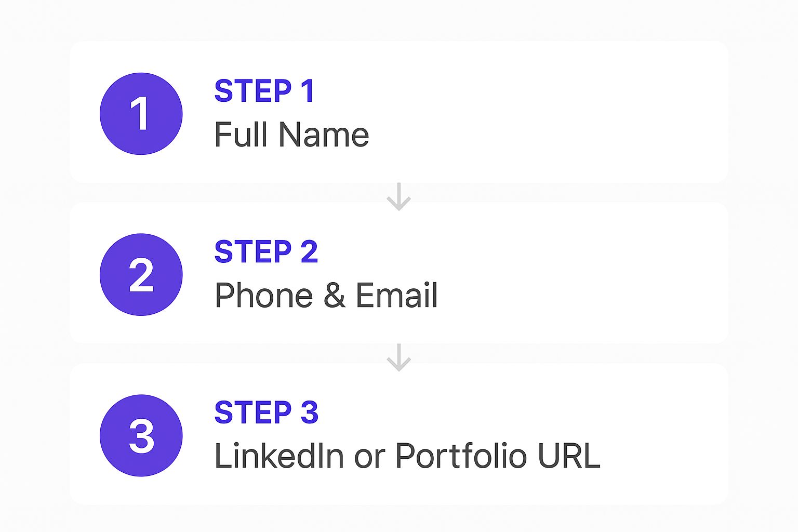
Task: Click the word LinkedIn in step three
Action: pos(279,456)
